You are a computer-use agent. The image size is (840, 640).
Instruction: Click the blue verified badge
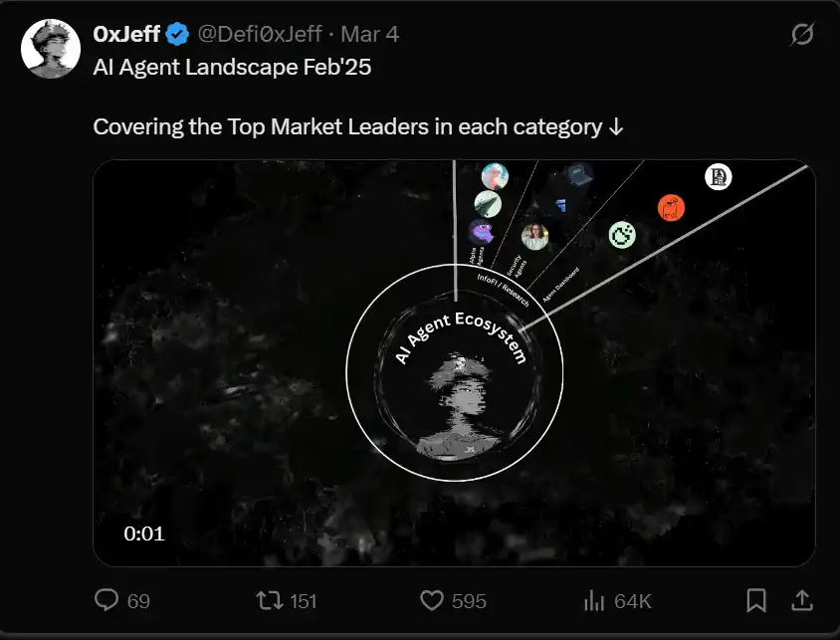(178, 35)
